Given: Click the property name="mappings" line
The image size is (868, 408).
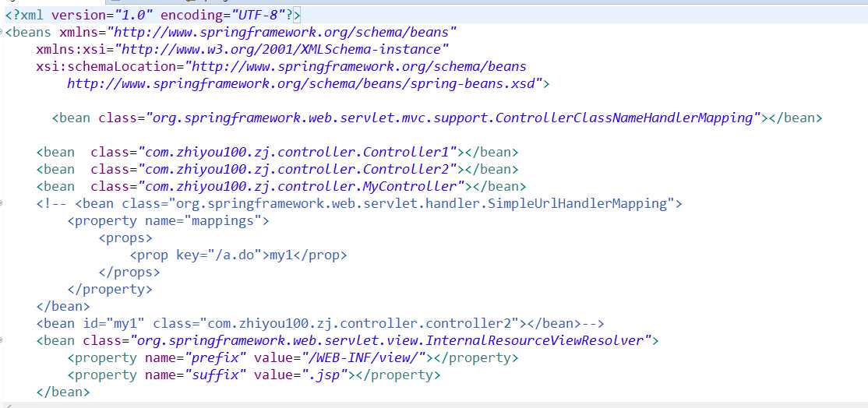Looking at the screenshot, I should [x=168, y=220].
